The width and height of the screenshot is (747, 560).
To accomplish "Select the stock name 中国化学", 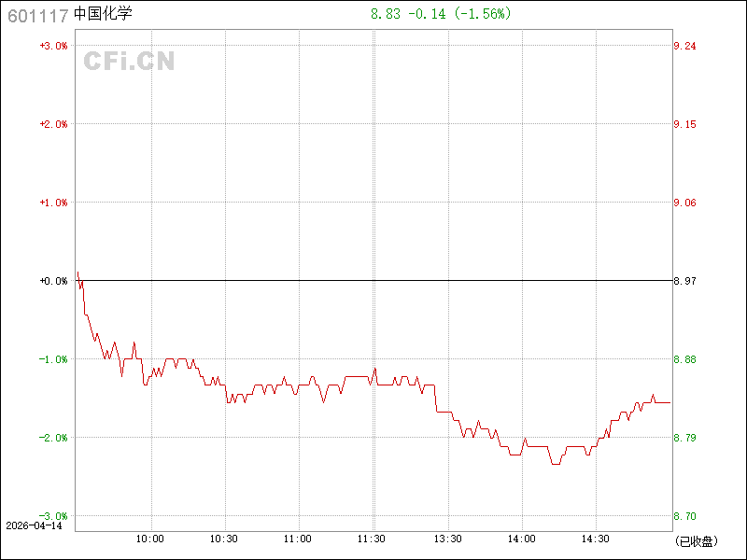I will (103, 14).
